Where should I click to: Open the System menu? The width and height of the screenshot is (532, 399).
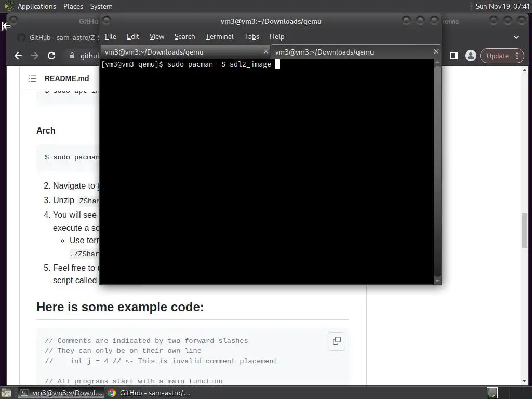(x=101, y=6)
